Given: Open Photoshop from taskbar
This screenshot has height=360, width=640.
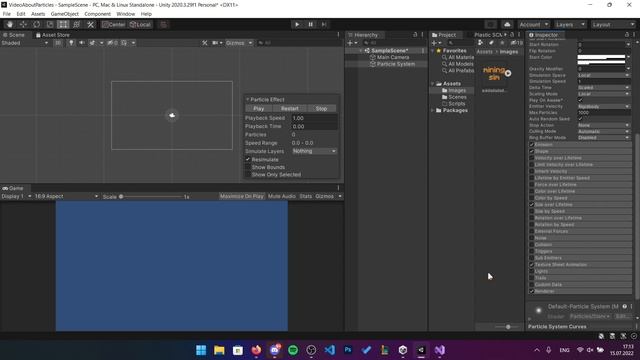Looking at the screenshot, I should [x=348, y=350].
